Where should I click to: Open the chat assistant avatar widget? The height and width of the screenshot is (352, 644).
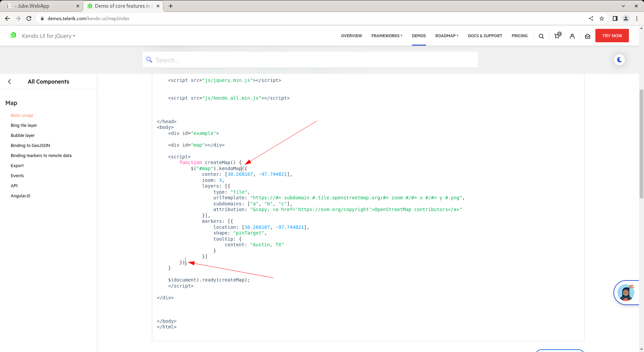(626, 293)
